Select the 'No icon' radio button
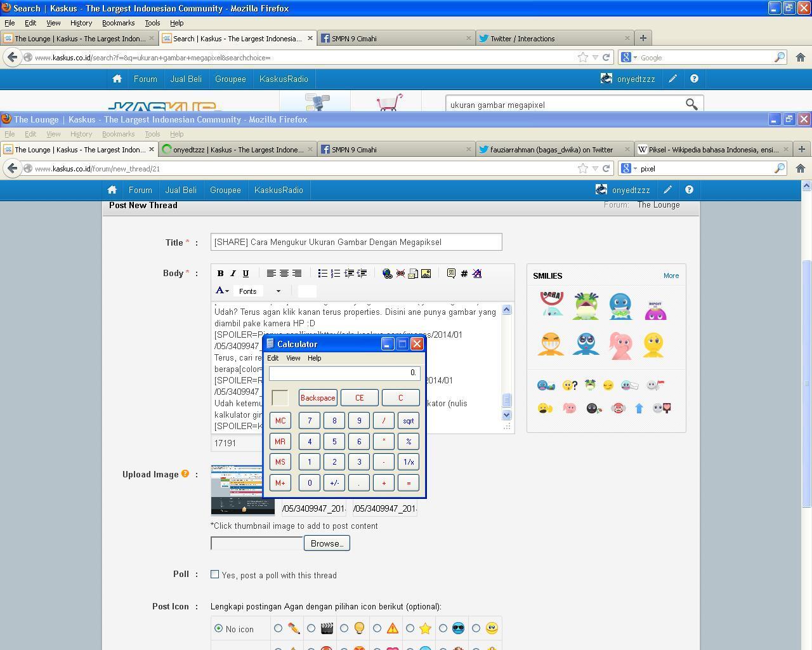The image size is (812, 650). [219, 628]
